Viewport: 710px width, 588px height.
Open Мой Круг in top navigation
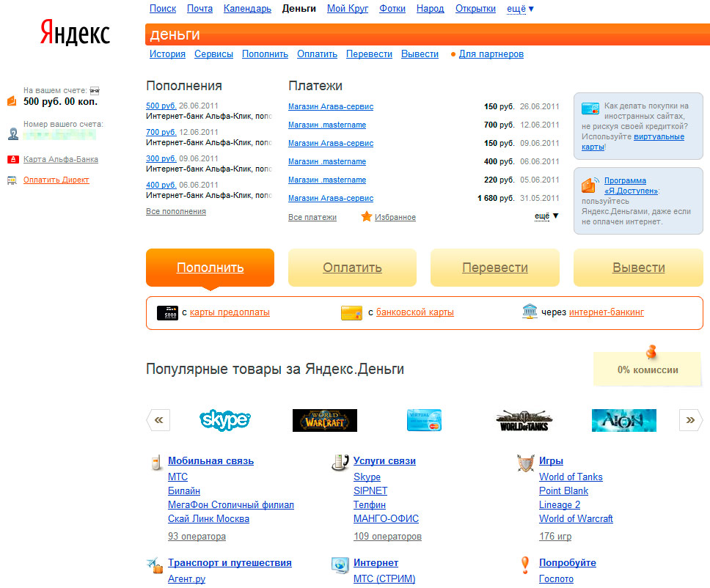click(348, 9)
